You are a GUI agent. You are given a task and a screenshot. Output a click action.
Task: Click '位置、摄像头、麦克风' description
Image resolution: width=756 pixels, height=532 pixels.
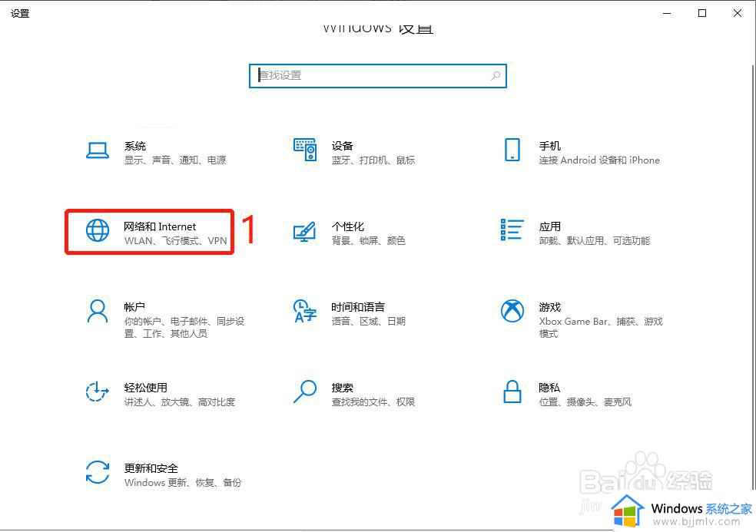pos(585,402)
